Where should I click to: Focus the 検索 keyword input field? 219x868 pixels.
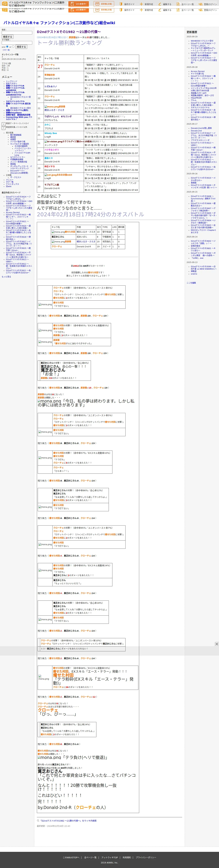click(x=17, y=33)
